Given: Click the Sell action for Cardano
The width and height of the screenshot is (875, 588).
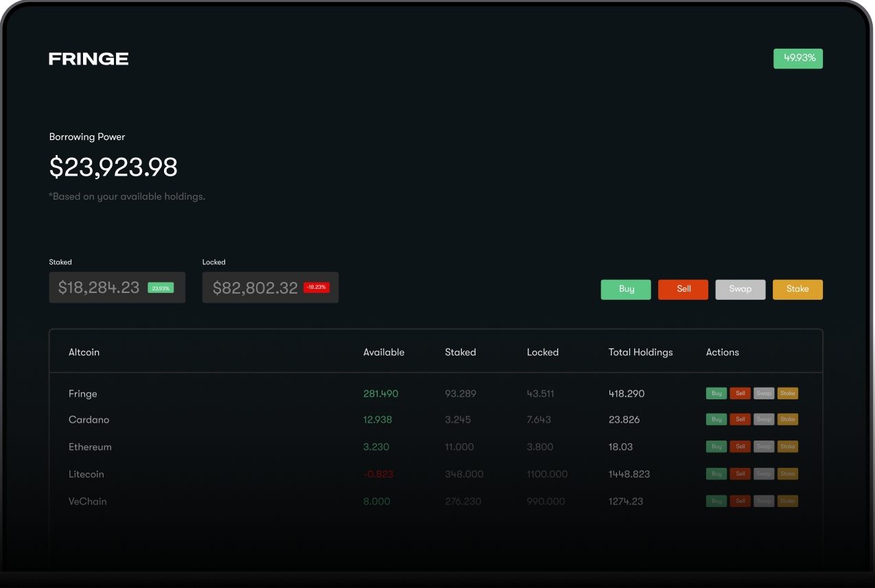Looking at the screenshot, I should click(x=740, y=419).
